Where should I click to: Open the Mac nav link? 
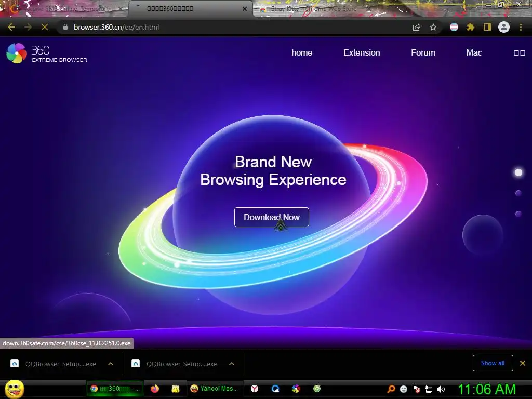[474, 52]
